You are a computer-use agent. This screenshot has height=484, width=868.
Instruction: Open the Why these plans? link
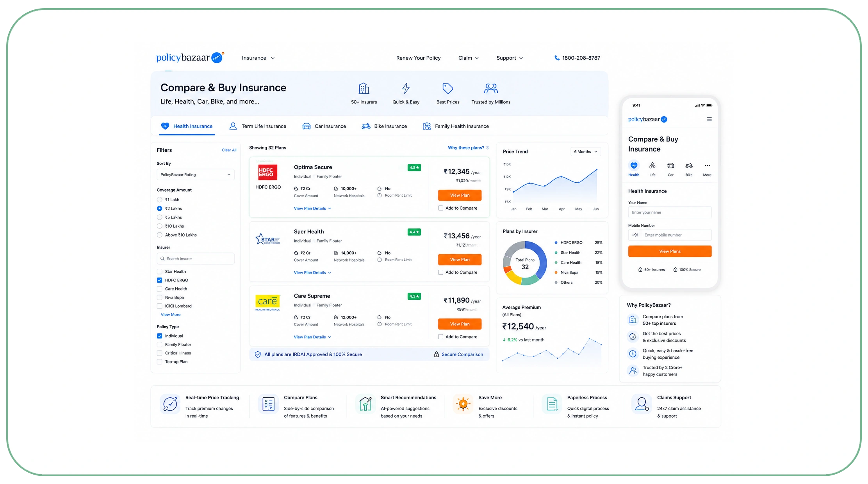tap(466, 148)
